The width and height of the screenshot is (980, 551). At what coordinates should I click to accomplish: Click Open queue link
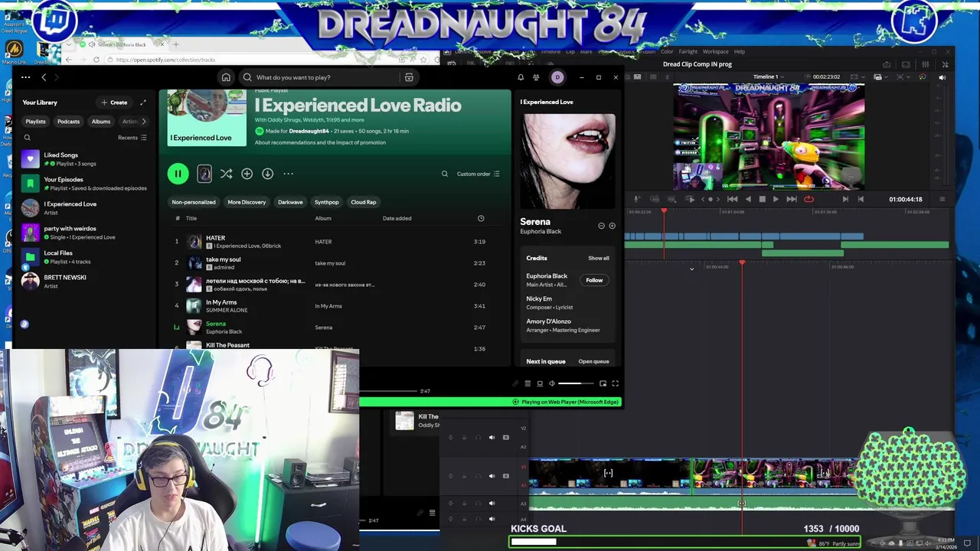[x=593, y=361]
